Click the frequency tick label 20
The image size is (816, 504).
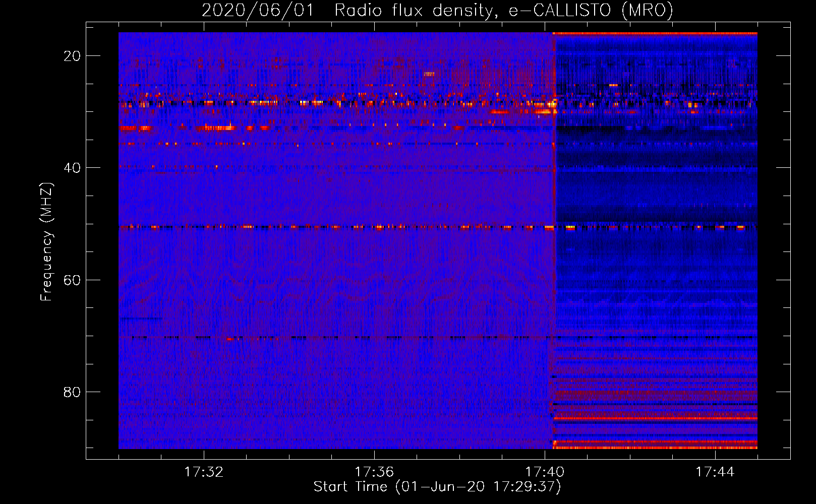click(x=72, y=56)
